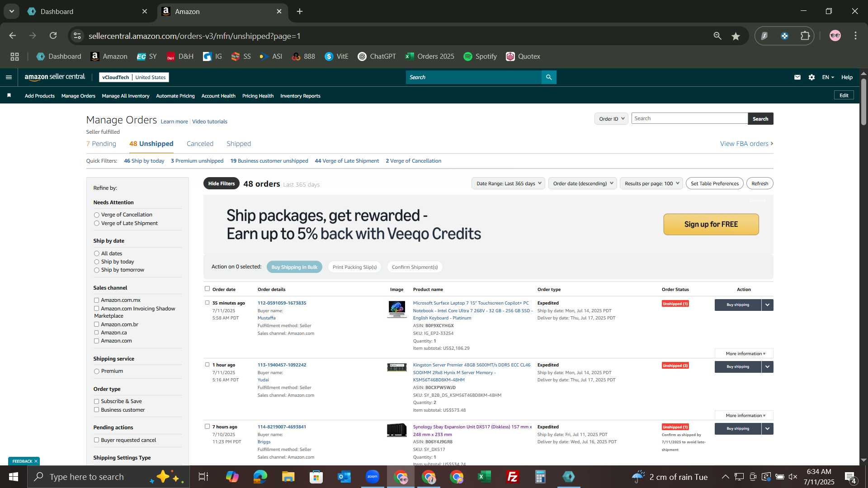Open the Dashboard bookmark
The image size is (868, 488).
point(59,56)
